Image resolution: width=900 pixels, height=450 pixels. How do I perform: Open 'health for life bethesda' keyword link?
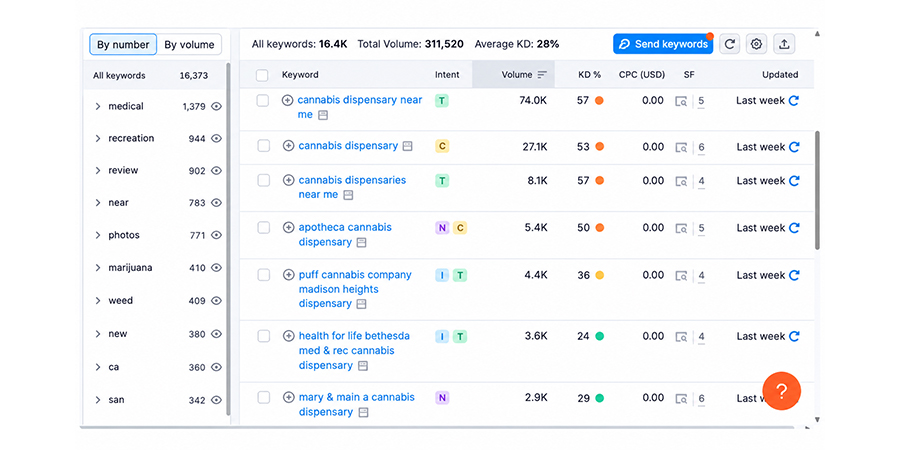354,350
